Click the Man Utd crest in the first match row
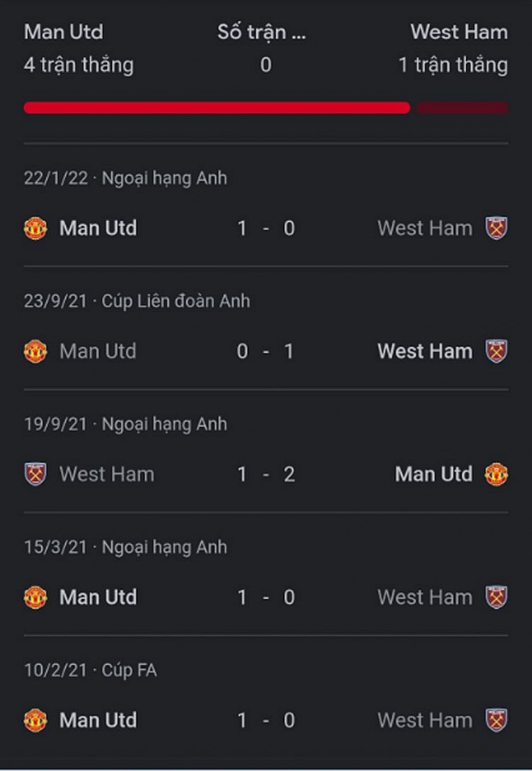 pos(36,228)
